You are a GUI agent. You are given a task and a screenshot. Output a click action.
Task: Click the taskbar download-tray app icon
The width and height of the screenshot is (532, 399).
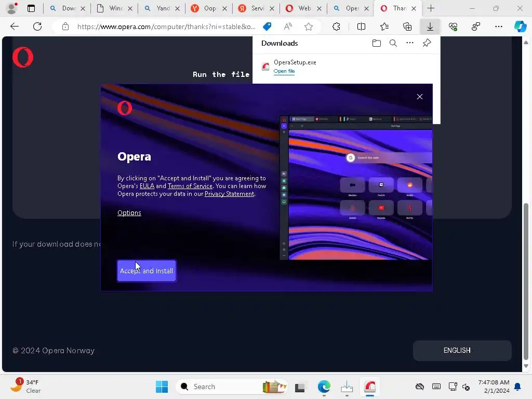tap(347, 387)
